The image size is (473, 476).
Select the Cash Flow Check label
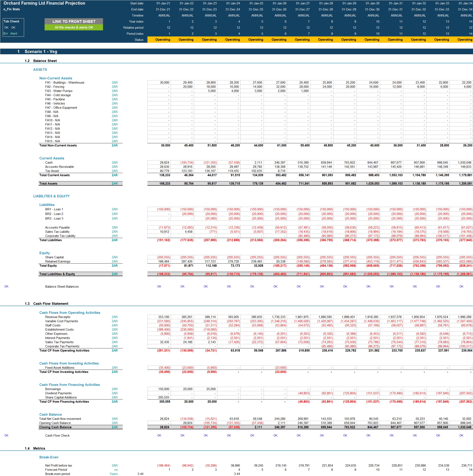(57, 436)
